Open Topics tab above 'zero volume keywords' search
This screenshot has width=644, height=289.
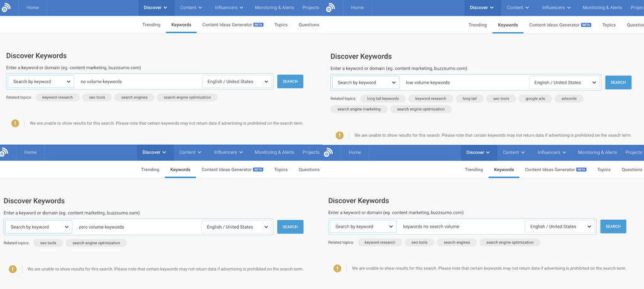280,169
